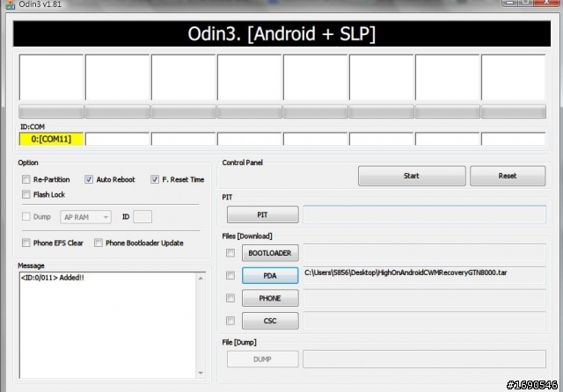Click the CSC file button
563x392 pixels.
click(270, 321)
